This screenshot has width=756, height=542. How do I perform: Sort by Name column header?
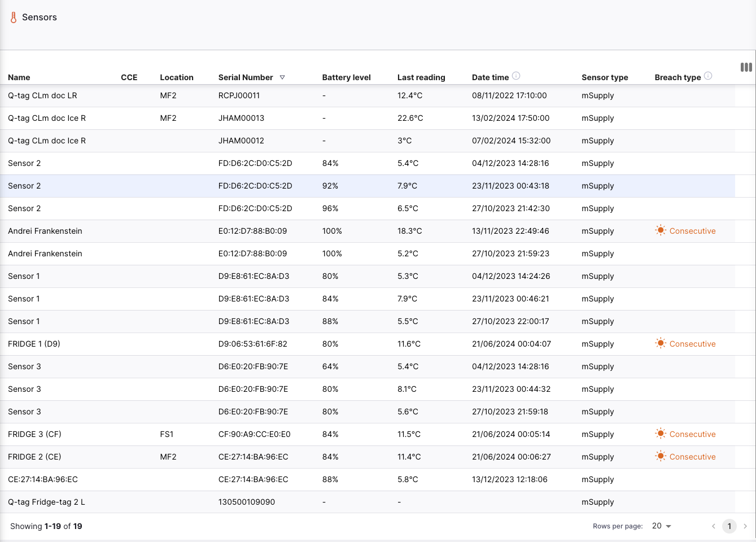pos(19,77)
